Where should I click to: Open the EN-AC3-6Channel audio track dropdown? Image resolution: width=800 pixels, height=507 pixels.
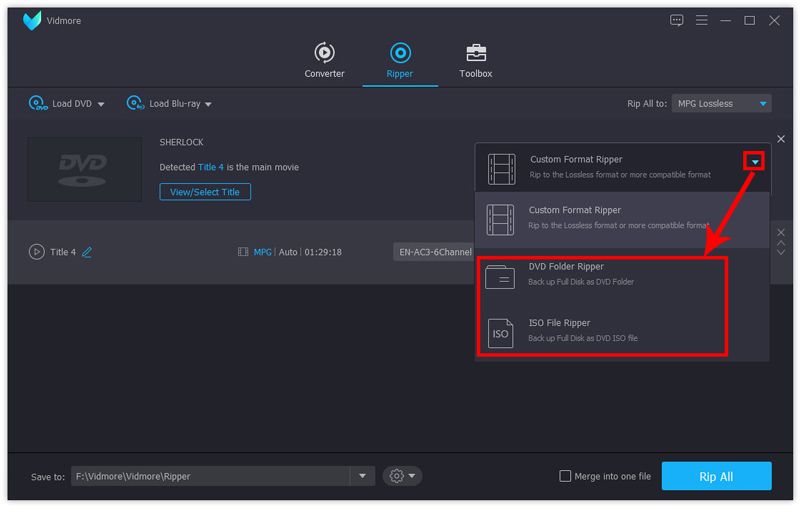[434, 252]
